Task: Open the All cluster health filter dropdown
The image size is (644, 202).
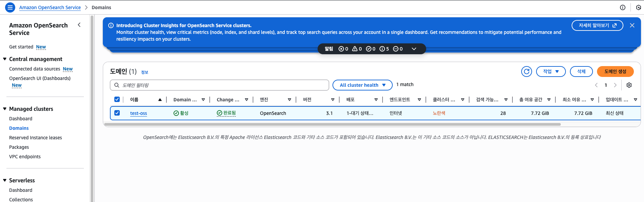Action: click(x=362, y=85)
